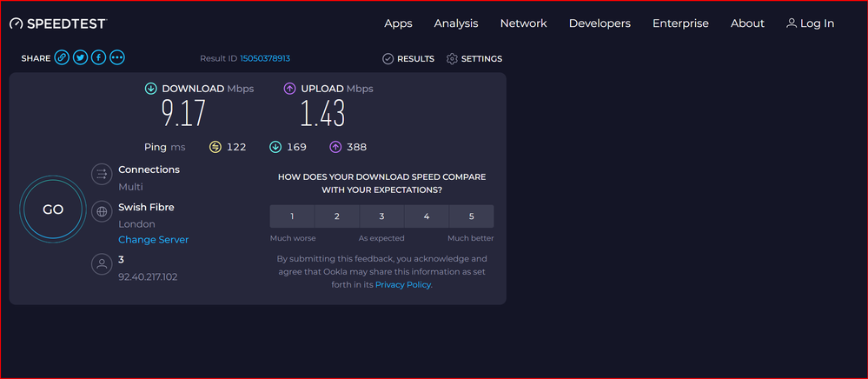Rate download speed as 1
Image resolution: width=868 pixels, height=379 pixels.
point(292,216)
